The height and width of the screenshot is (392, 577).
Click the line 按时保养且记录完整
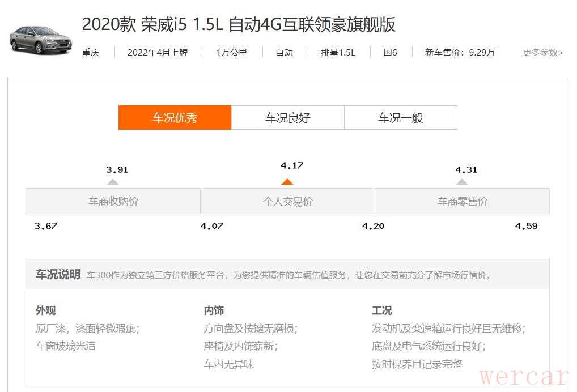coord(417,364)
